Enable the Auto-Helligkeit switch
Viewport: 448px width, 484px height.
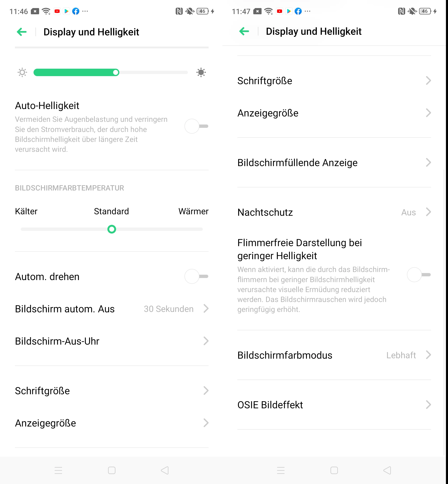coord(196,126)
